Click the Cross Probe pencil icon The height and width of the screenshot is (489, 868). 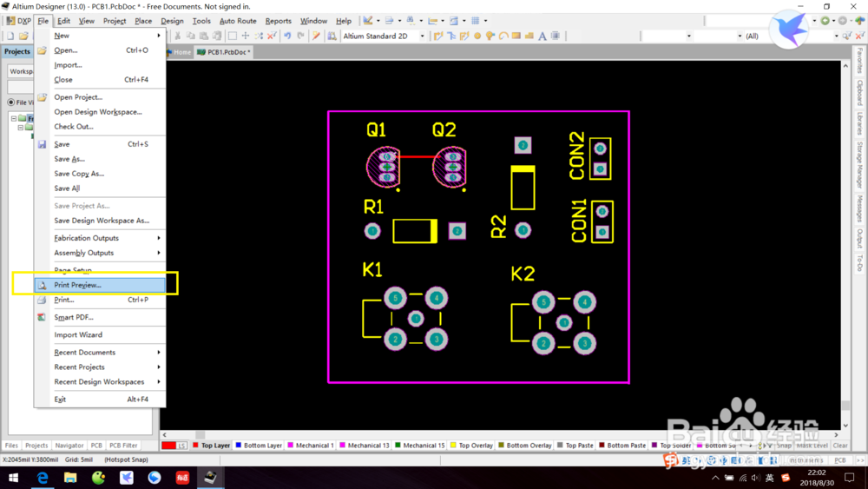[x=316, y=36]
